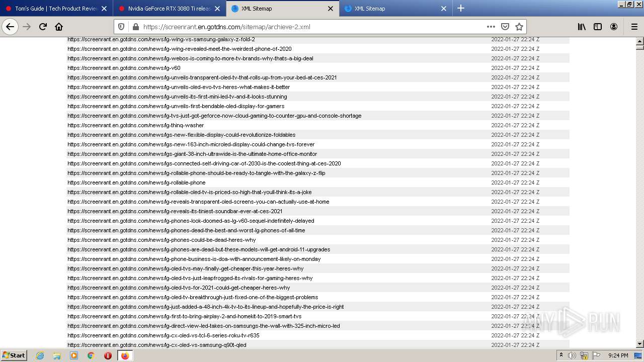
Task: Save page to Pocket
Action: (x=505, y=27)
